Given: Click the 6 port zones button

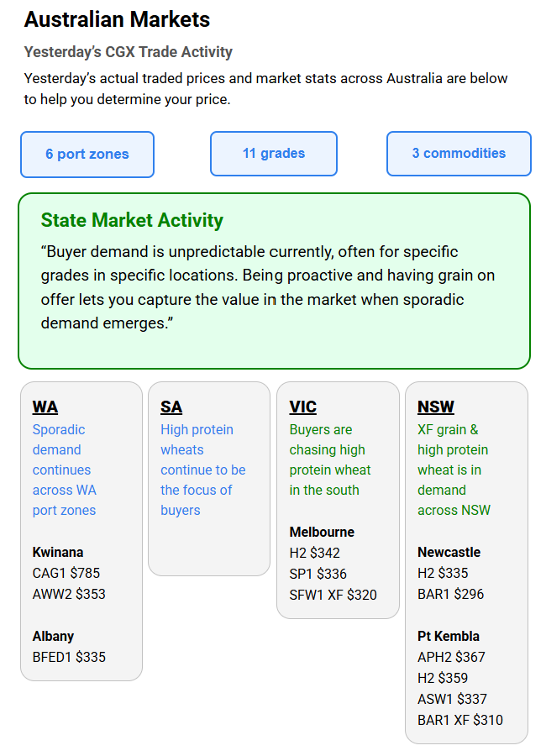Looking at the screenshot, I should [x=87, y=155].
